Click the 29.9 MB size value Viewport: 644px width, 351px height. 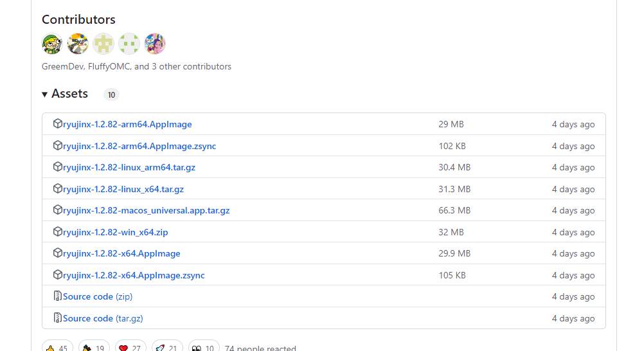pos(454,253)
